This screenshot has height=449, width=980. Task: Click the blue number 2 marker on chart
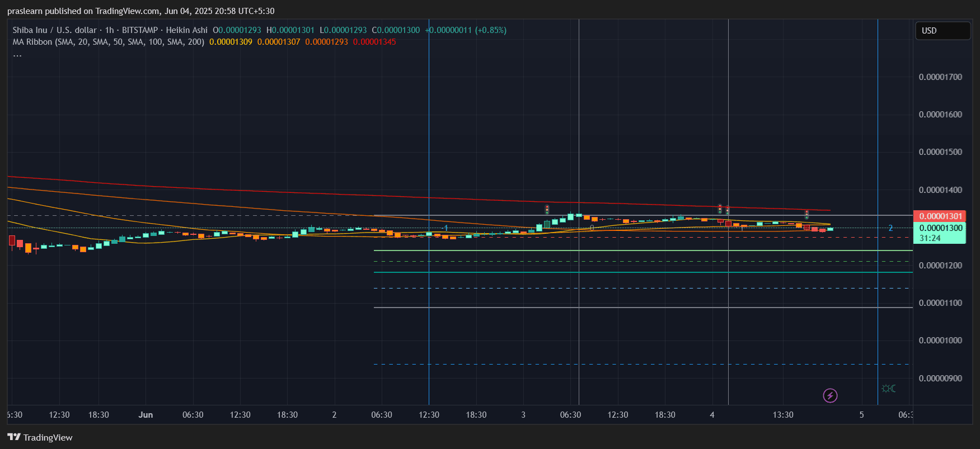click(890, 228)
